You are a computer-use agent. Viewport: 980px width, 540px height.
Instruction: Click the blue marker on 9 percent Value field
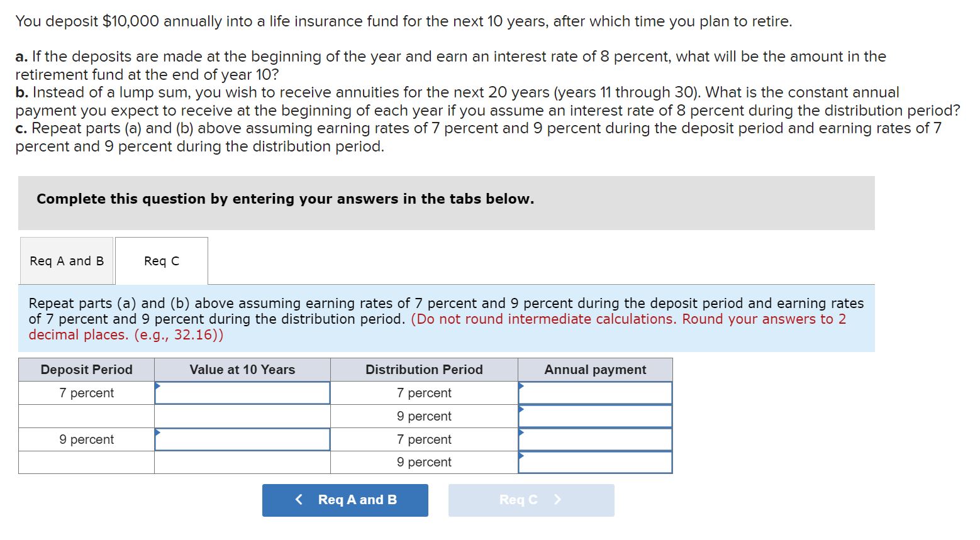(158, 431)
